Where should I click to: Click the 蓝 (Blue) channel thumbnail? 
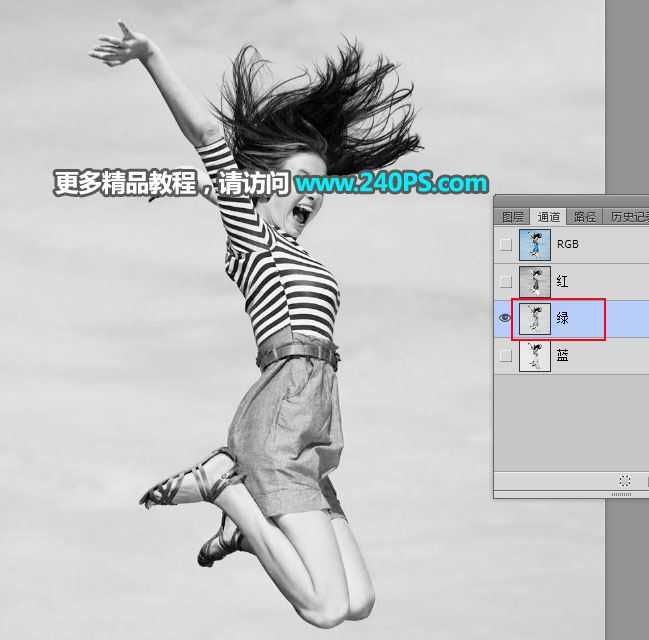pos(535,355)
